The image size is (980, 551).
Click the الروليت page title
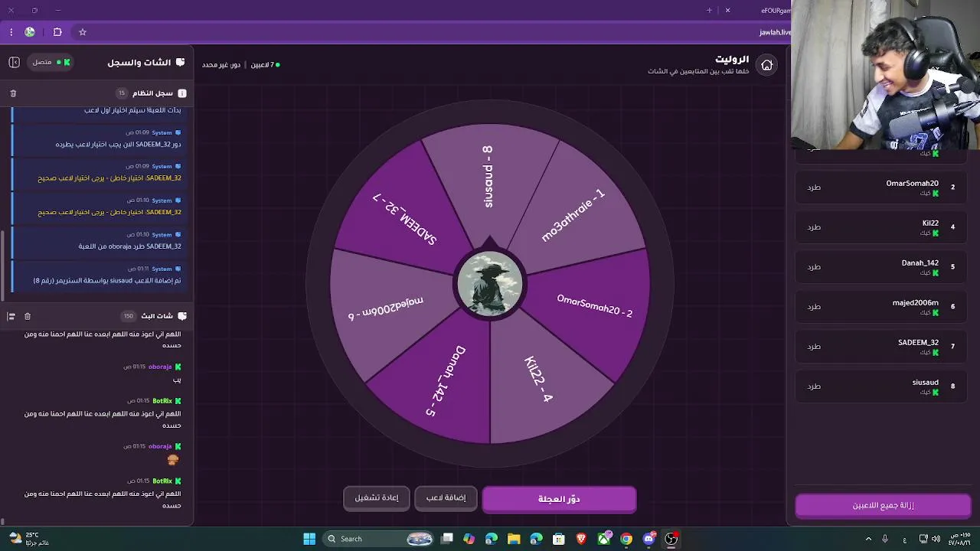pyautogui.click(x=732, y=59)
